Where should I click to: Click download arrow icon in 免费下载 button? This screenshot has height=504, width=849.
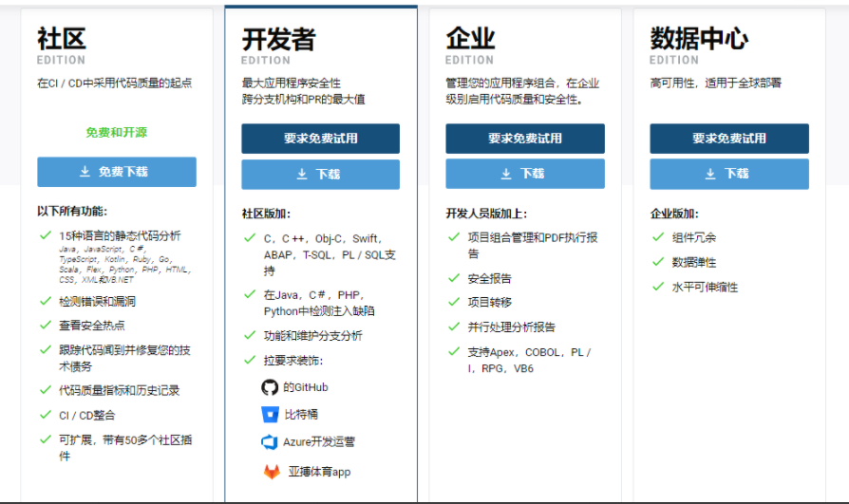85,172
